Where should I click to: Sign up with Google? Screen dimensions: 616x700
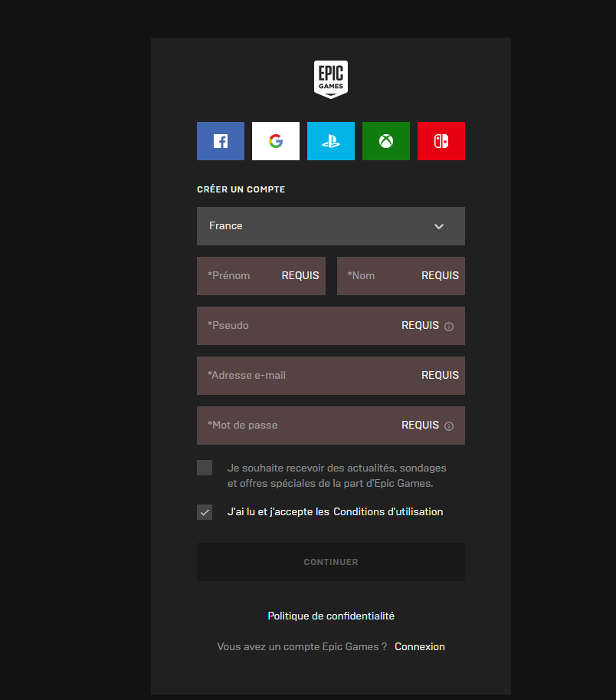pyautogui.click(x=275, y=141)
